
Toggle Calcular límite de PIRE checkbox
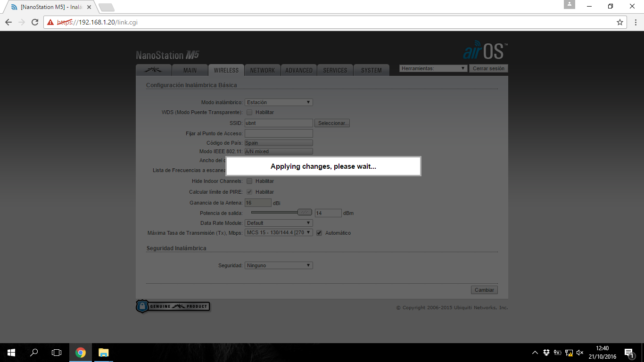click(249, 192)
